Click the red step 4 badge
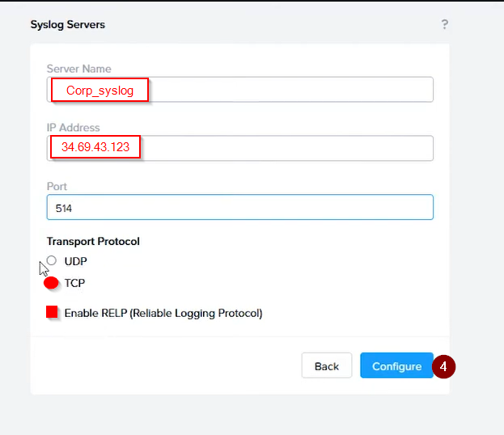 [443, 366]
